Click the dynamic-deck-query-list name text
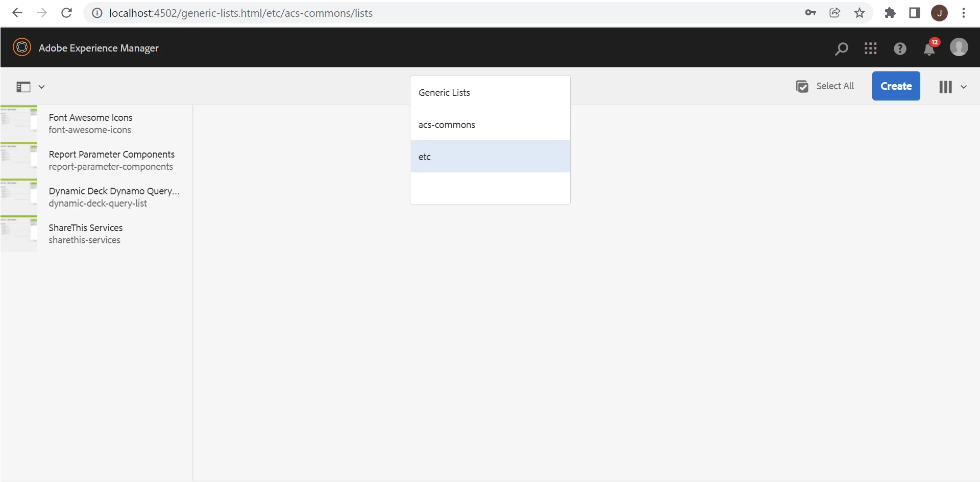The width and height of the screenshot is (980, 482). point(98,204)
